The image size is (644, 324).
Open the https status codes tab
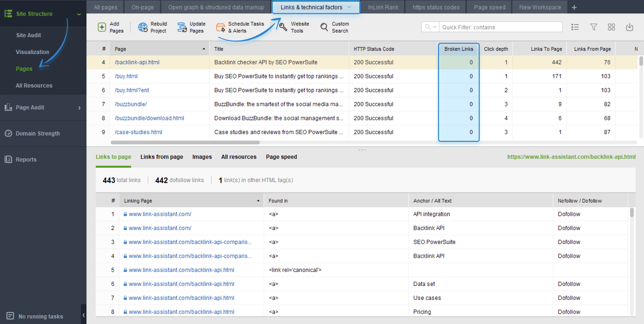tap(436, 7)
